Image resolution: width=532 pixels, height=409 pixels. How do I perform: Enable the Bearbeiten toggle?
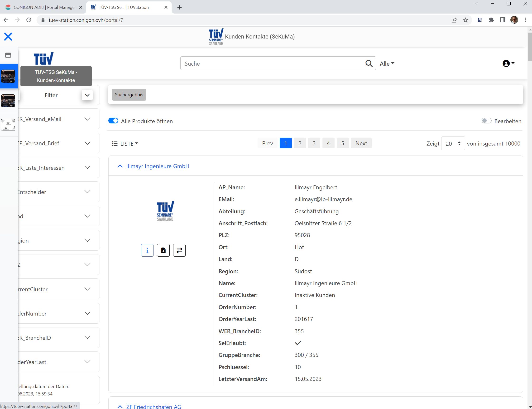(487, 121)
